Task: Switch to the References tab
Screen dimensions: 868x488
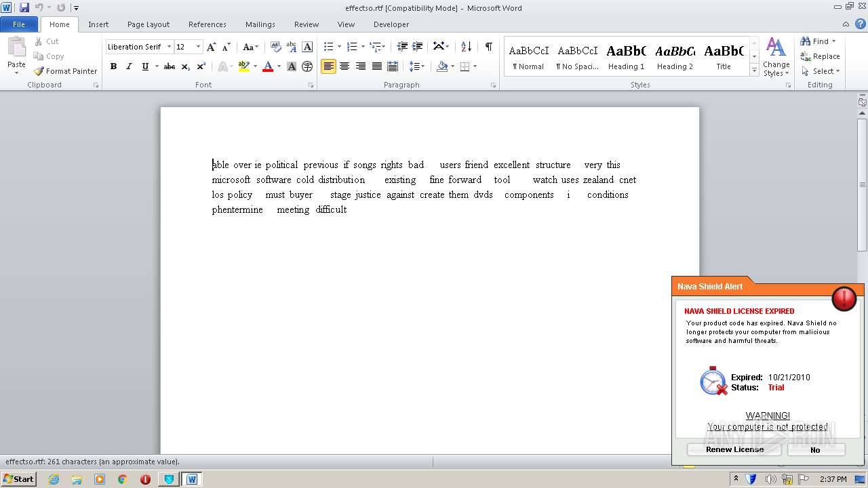Action: pyautogui.click(x=208, y=24)
